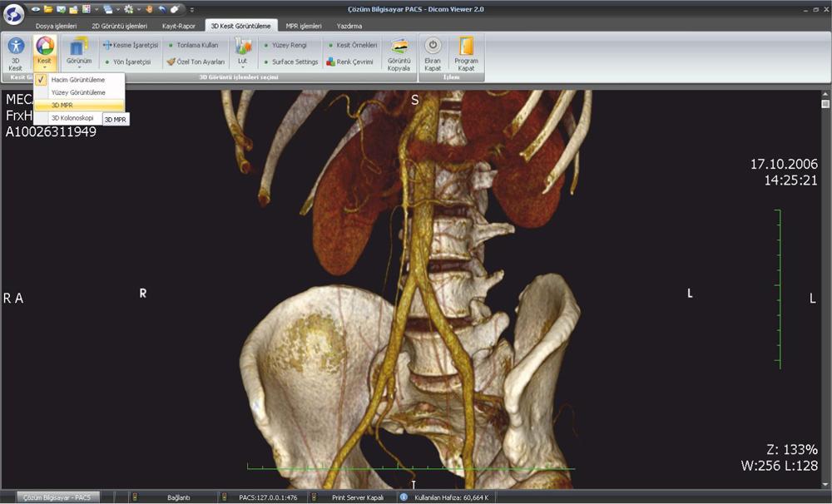Expand the Lut dropdown arrow
The height and width of the screenshot is (504, 832).
coord(242,67)
